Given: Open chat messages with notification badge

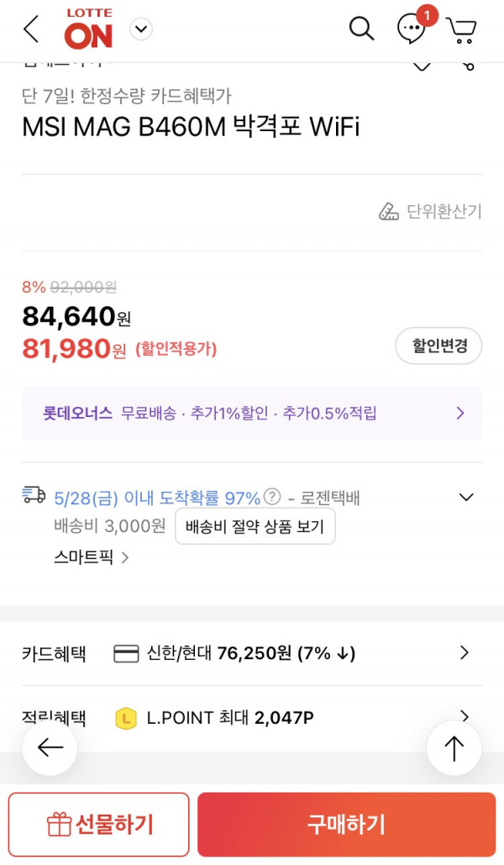Looking at the screenshot, I should pyautogui.click(x=412, y=29).
